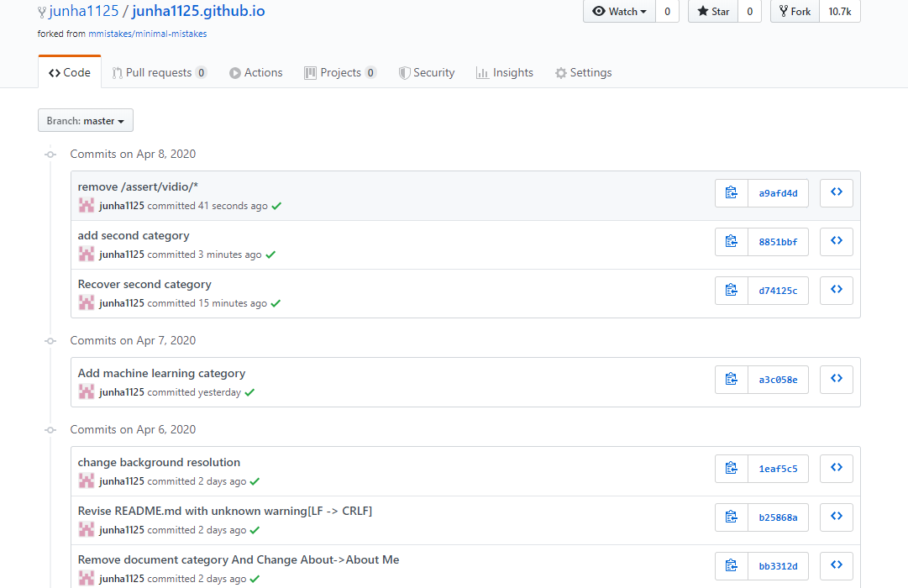Copy full SHA for commit d74125c
Image resolution: width=908 pixels, height=588 pixels.
pos(732,291)
